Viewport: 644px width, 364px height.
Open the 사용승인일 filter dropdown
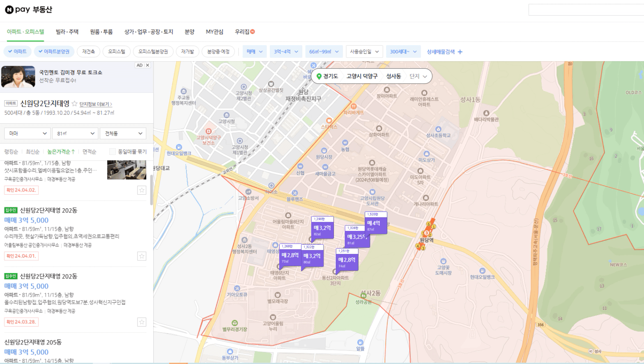pos(364,52)
